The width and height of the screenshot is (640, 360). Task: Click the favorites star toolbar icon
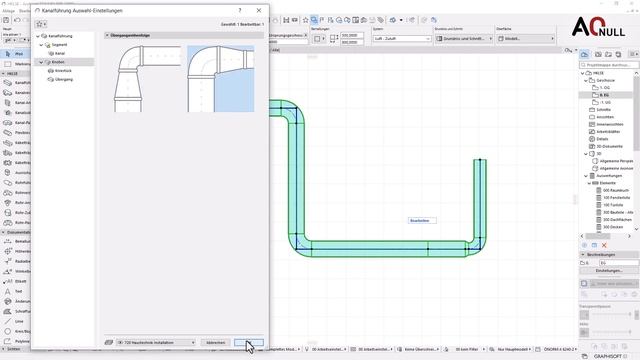tap(305, 20)
